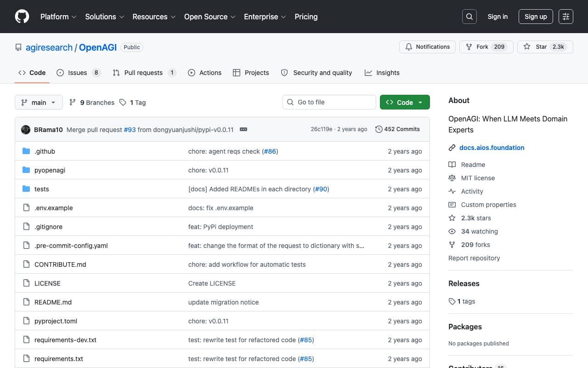Switch to the Projects tab
Viewport: 588px width, 368px height.
(251, 73)
